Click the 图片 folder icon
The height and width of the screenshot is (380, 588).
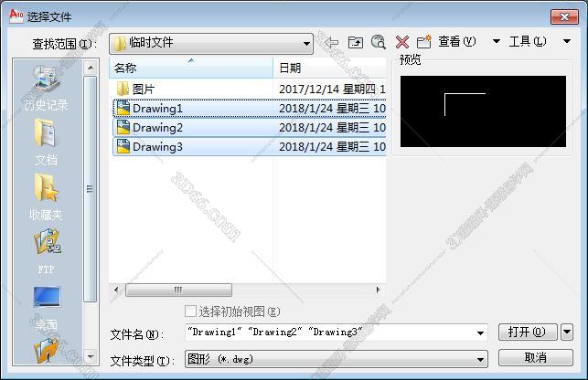click(123, 89)
